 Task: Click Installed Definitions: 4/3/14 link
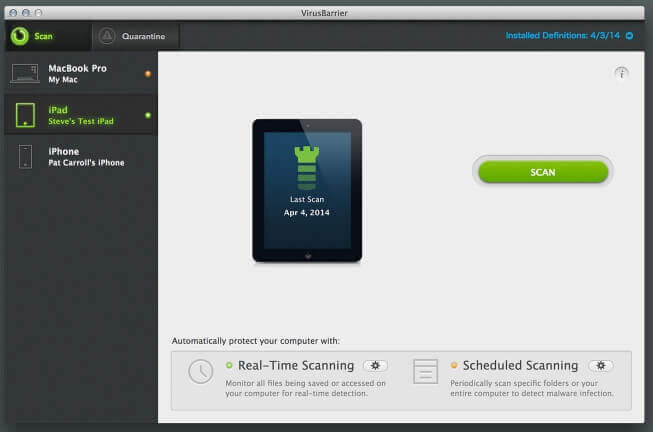(x=563, y=36)
